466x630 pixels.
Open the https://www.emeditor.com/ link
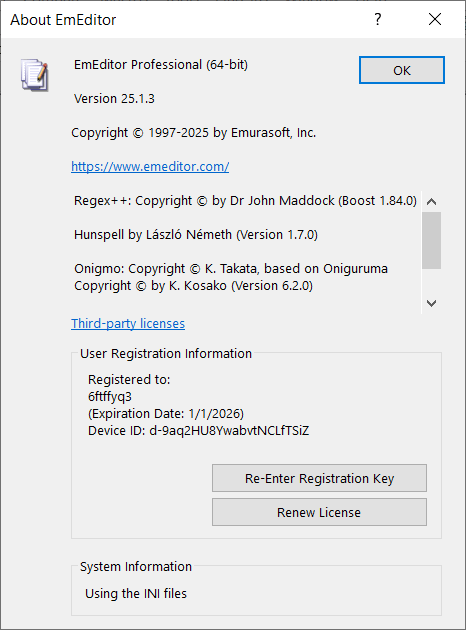pos(150,166)
